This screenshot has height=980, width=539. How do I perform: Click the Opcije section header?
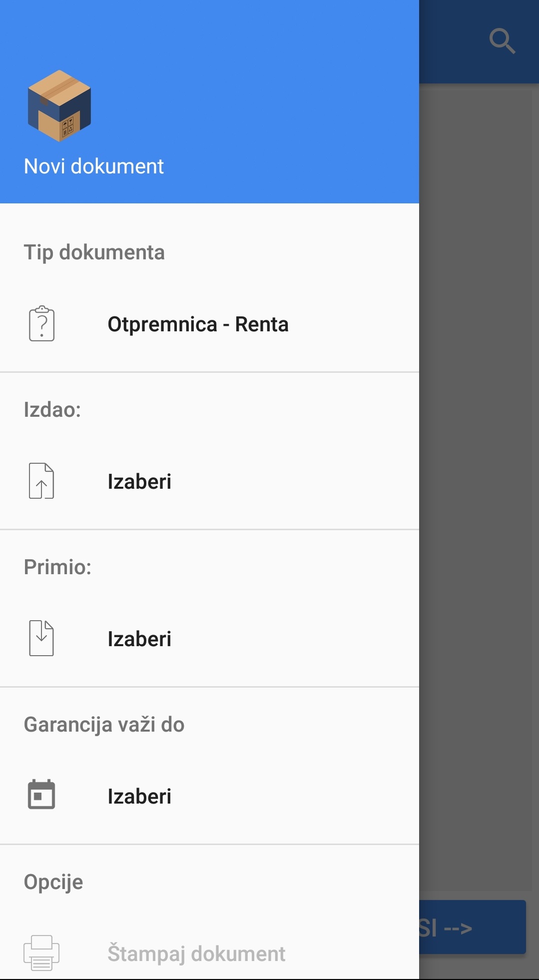click(x=53, y=882)
